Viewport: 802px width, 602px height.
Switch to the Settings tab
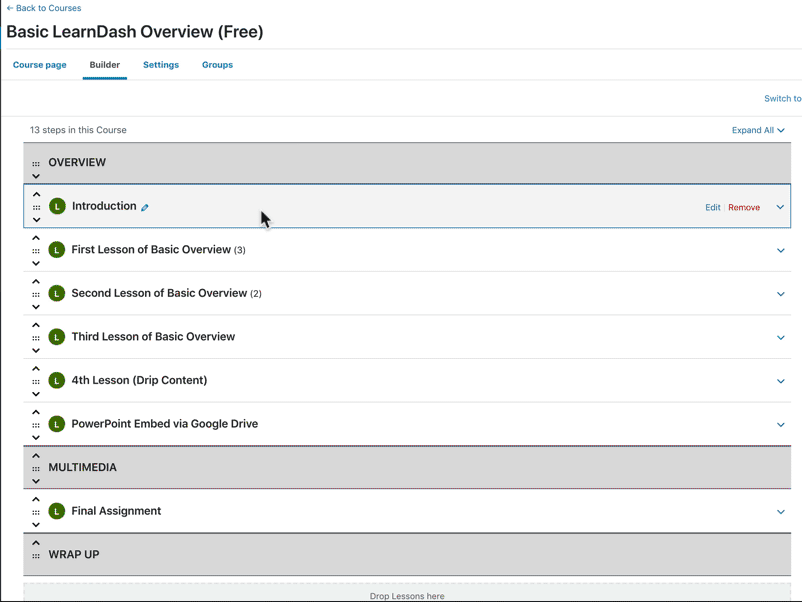click(161, 65)
